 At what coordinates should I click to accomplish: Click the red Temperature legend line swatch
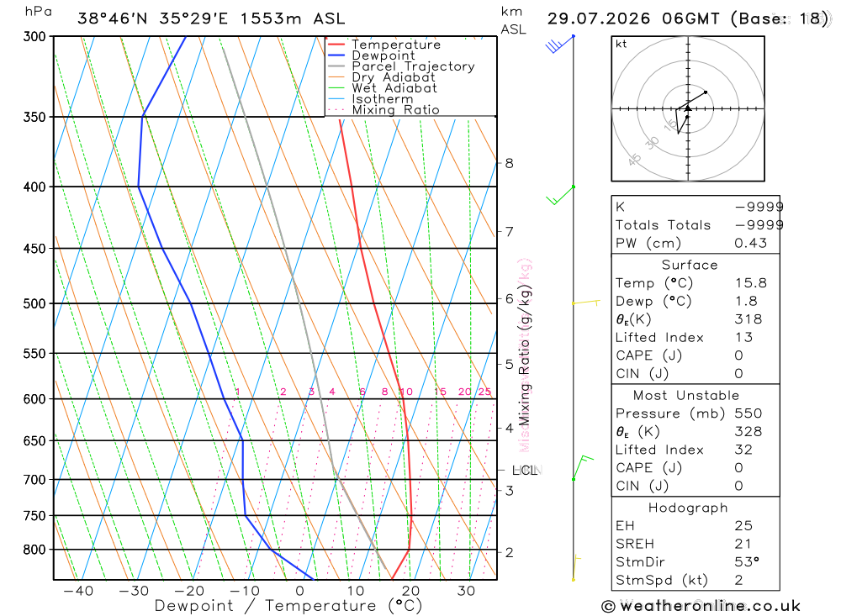tap(336, 45)
